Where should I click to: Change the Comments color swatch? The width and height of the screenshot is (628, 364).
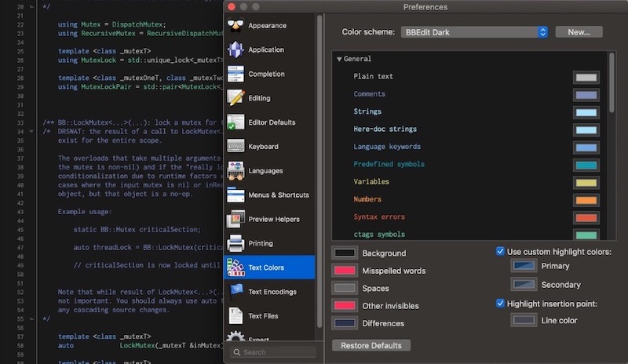586,95
